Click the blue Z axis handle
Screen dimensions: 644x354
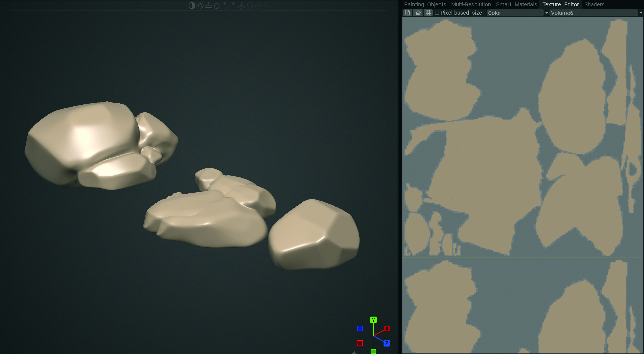387,343
